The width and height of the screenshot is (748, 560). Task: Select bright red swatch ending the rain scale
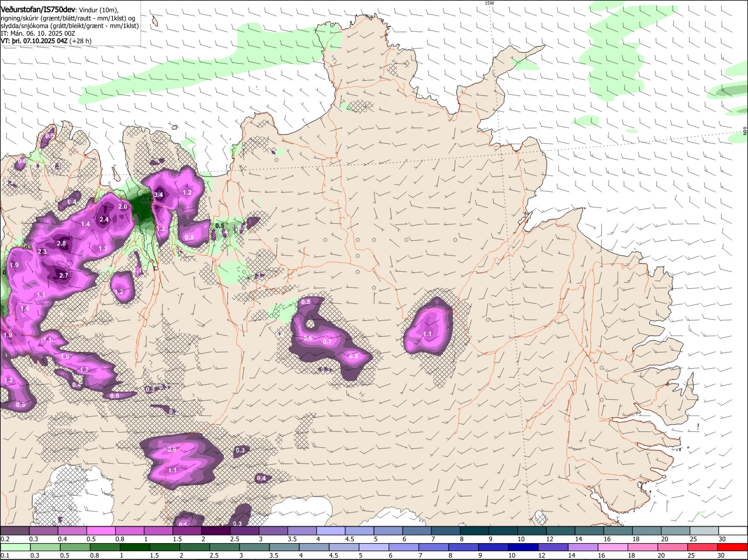[733, 548]
